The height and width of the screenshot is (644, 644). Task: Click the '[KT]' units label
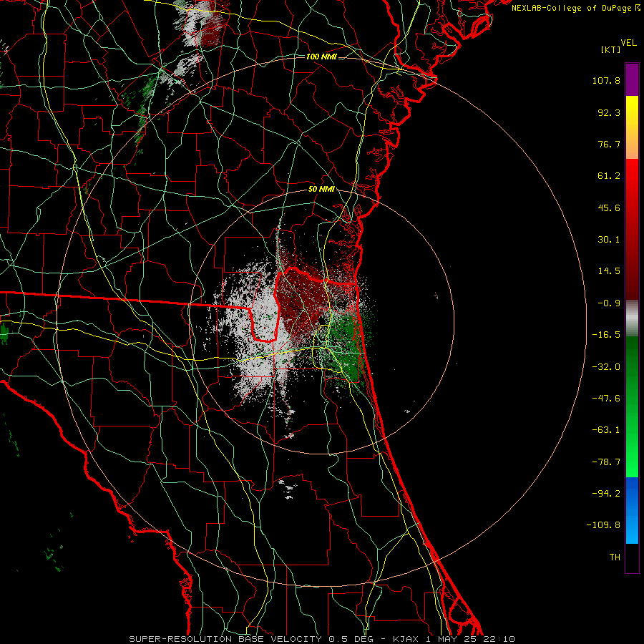(610, 49)
